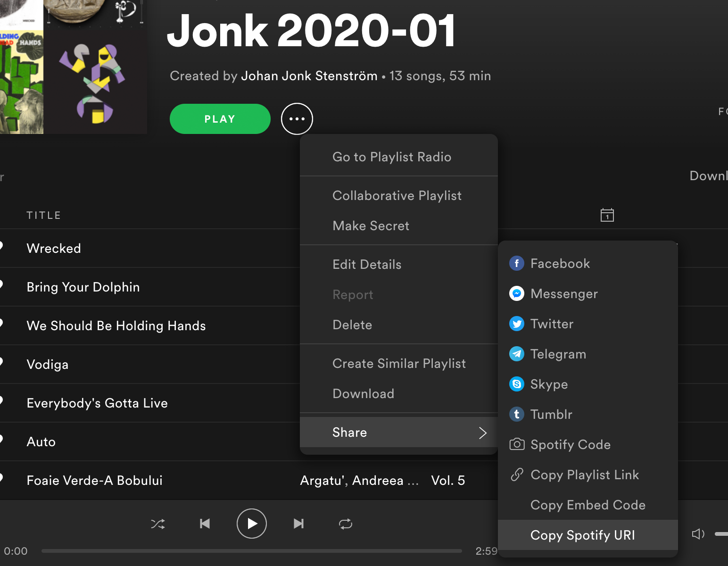The height and width of the screenshot is (566, 728).
Task: Adjust the volume slider
Action: tap(721, 534)
